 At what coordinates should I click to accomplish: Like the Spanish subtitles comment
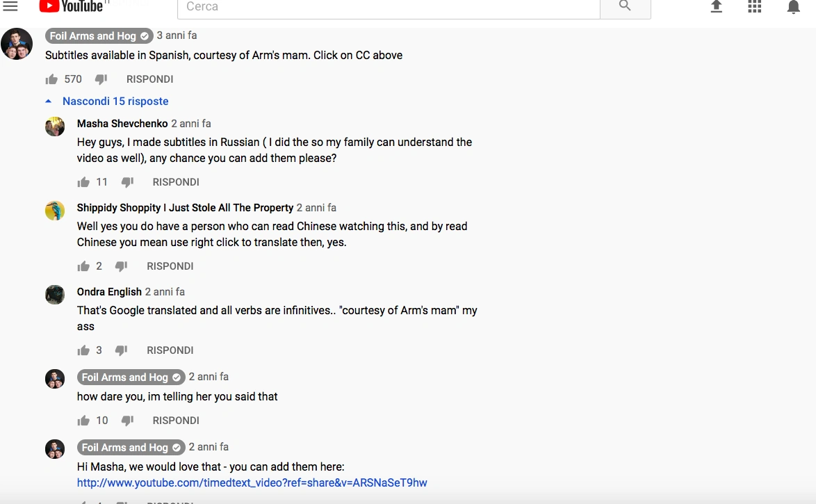[x=51, y=79]
